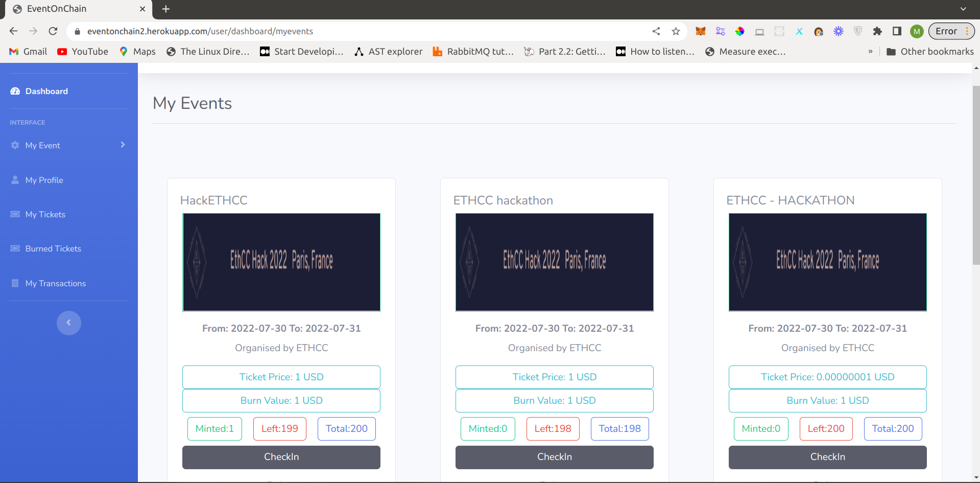Click the share page icon
This screenshot has width=980, height=483.
pyautogui.click(x=656, y=31)
